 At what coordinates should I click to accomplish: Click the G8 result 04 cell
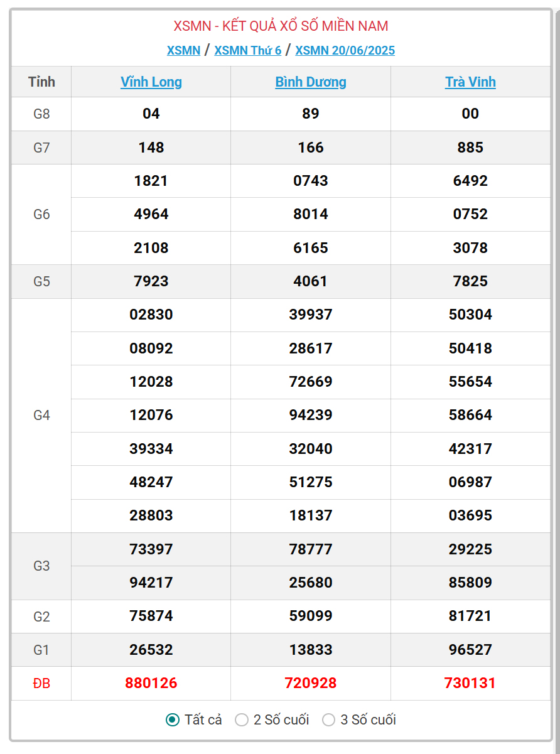pyautogui.click(x=151, y=114)
